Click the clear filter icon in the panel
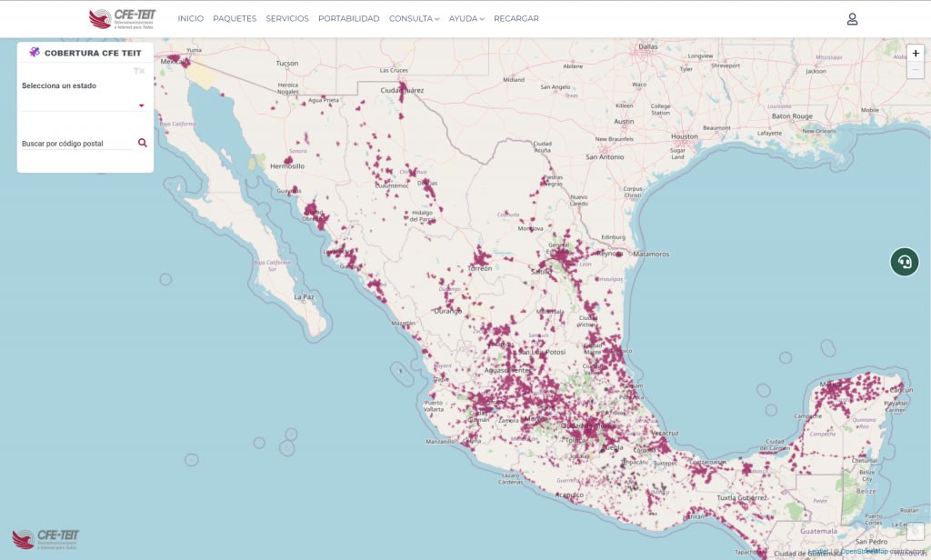This screenshot has width=931, height=560. point(139,70)
